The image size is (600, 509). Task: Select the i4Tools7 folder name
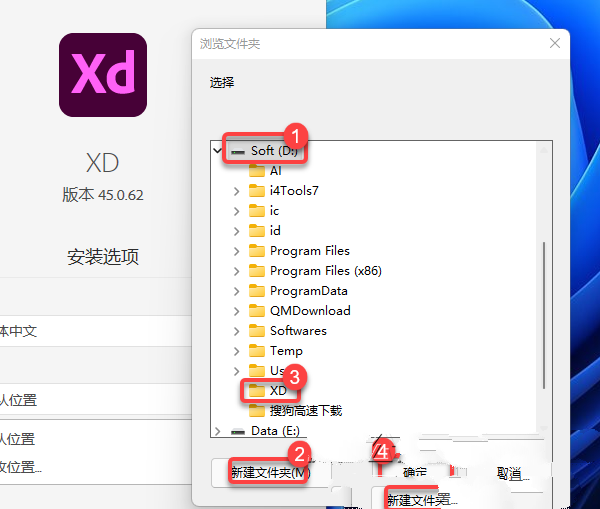click(x=294, y=191)
